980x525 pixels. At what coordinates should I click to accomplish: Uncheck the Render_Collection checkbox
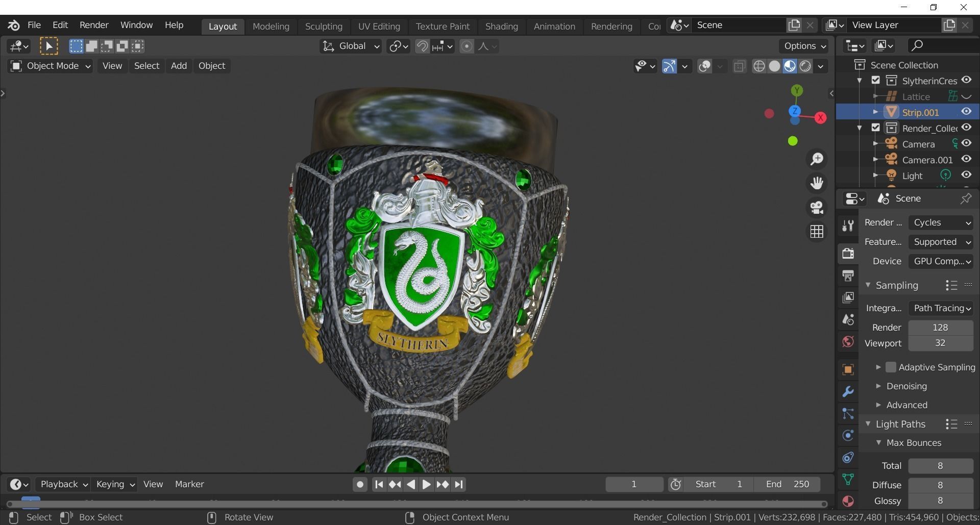coord(876,128)
